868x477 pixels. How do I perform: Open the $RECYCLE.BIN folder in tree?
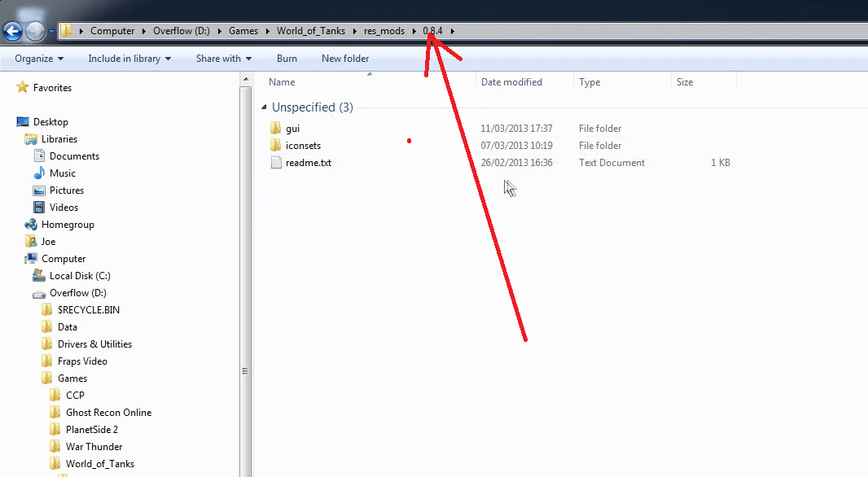89,310
